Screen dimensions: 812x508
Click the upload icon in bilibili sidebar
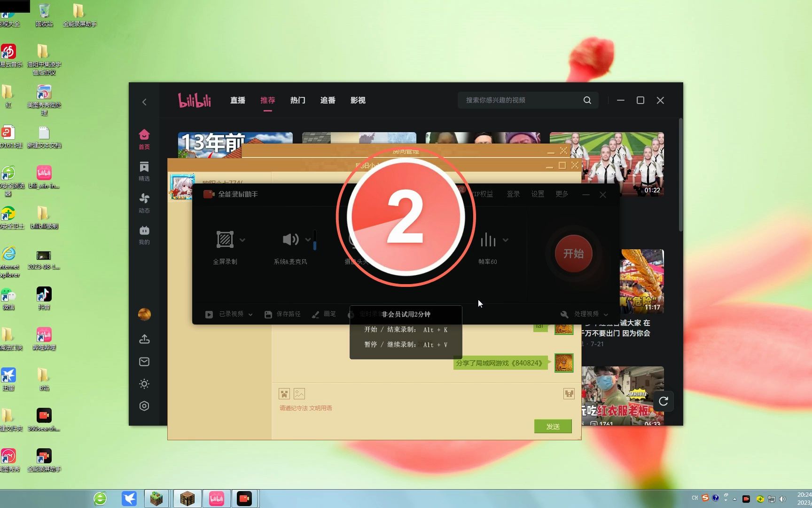pyautogui.click(x=144, y=339)
